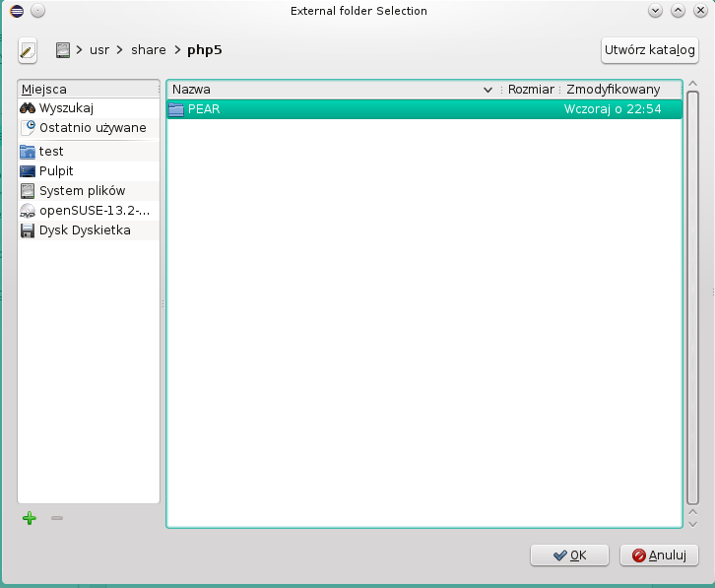Open System plików location
Screen dimensions: 715x588
82,191
